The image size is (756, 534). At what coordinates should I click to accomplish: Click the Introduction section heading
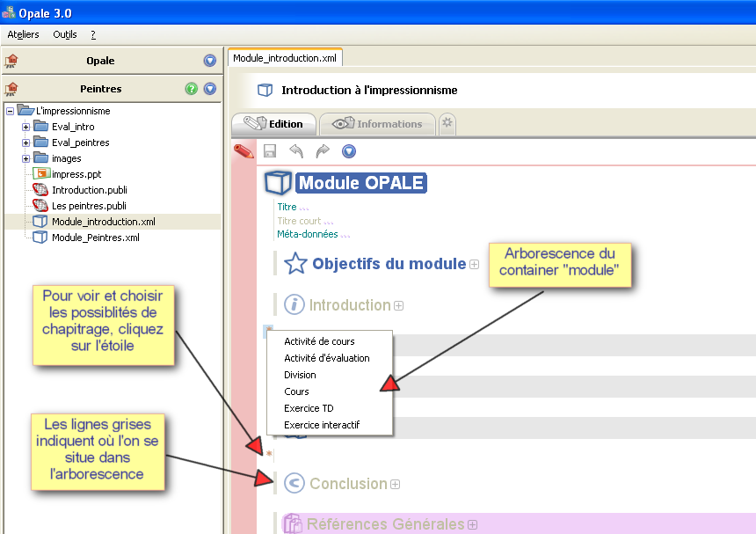coord(350,305)
